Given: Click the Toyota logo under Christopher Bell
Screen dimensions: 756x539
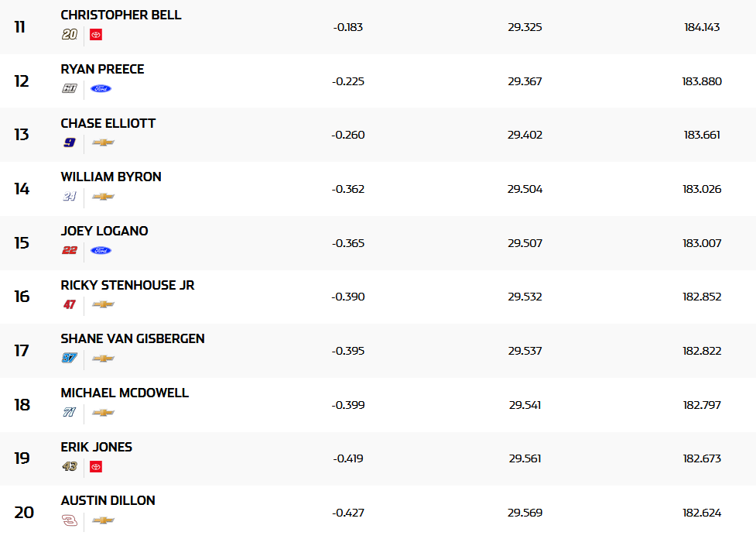Looking at the screenshot, I should click(x=96, y=35).
